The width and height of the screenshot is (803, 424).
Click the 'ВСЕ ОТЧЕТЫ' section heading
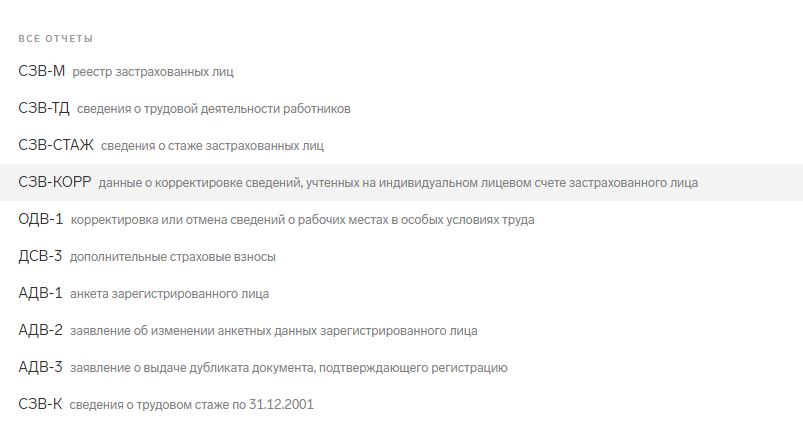[56, 39]
